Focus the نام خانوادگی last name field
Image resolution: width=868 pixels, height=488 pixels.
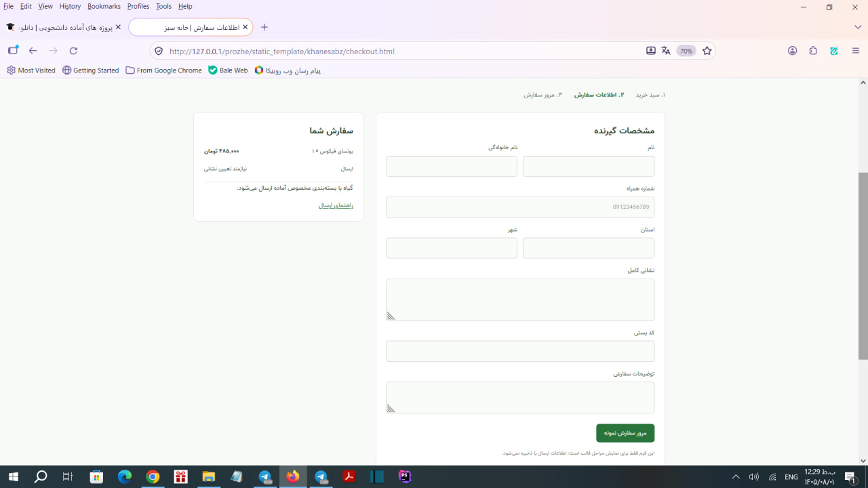452,166
